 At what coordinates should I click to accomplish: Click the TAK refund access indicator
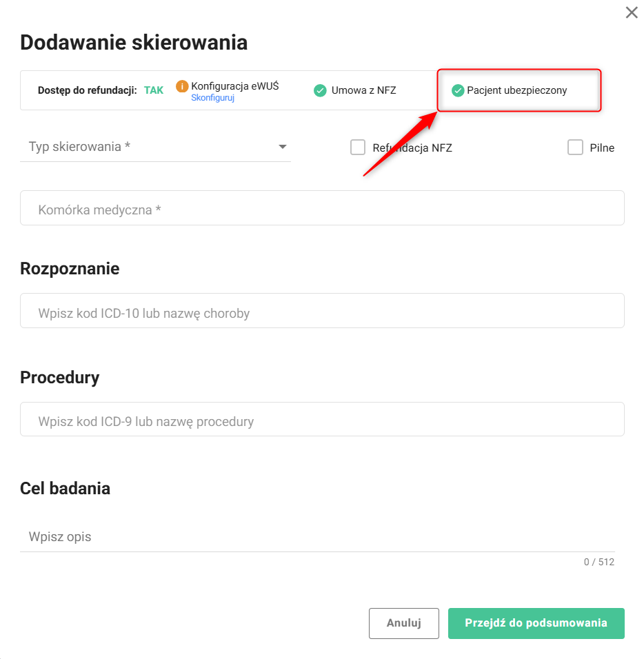[x=154, y=90]
